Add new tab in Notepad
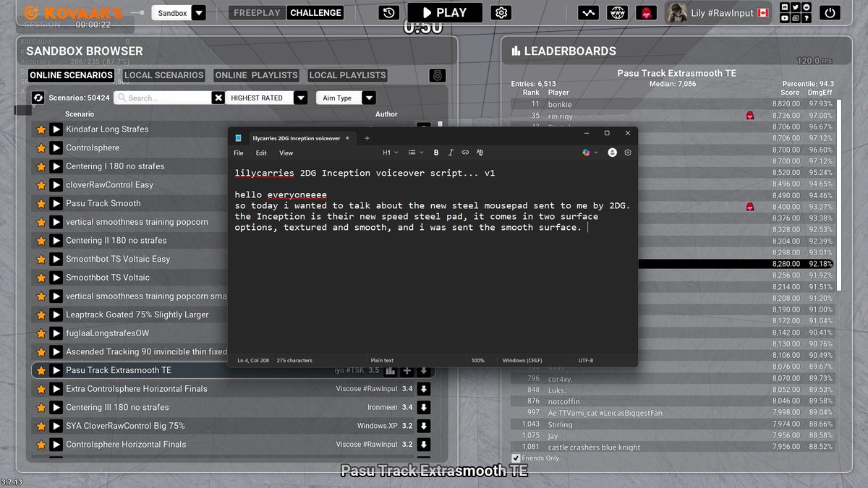868x488 pixels. (x=367, y=137)
